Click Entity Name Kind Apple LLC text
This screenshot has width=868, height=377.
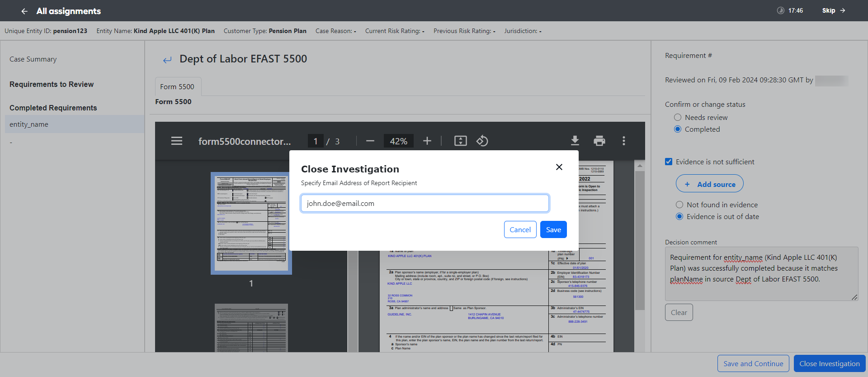click(x=156, y=31)
